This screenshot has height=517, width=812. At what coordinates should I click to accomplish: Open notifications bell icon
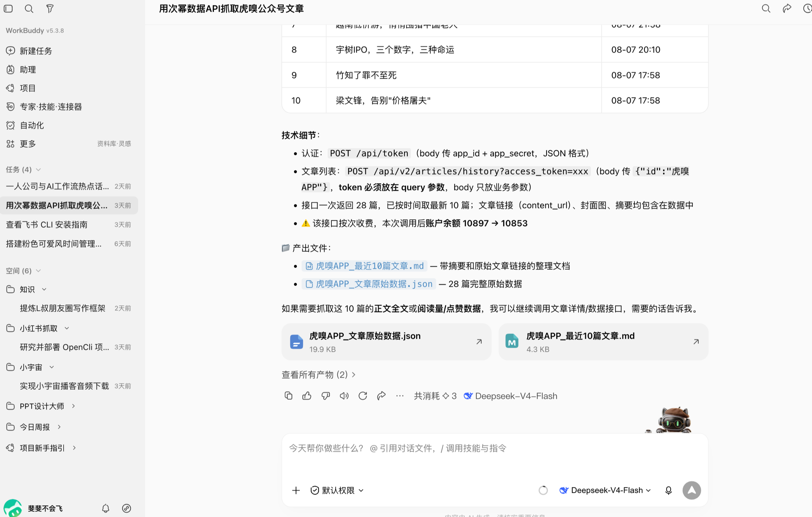pos(106,508)
